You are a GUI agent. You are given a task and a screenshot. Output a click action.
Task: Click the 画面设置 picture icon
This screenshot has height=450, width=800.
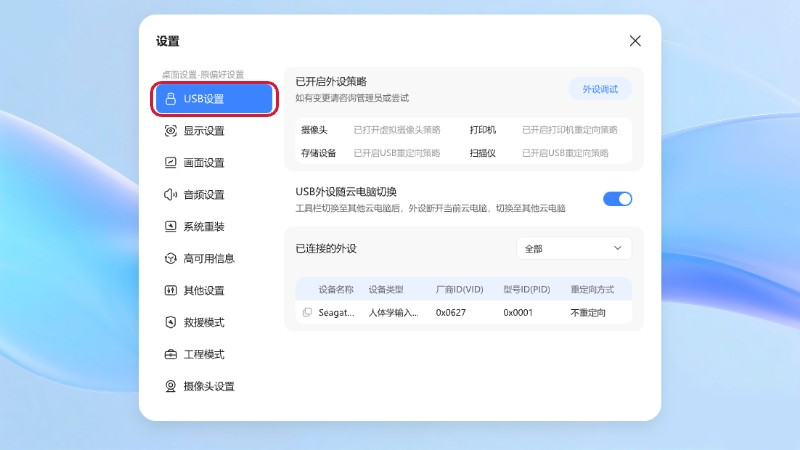pyautogui.click(x=170, y=163)
